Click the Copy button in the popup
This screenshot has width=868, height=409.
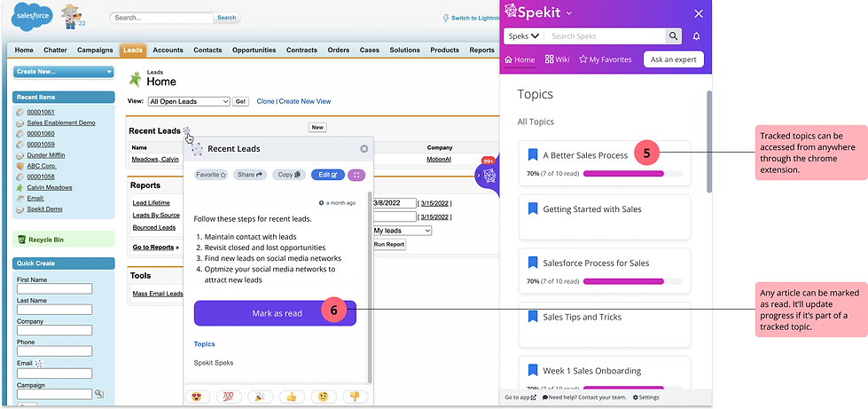[x=289, y=175]
